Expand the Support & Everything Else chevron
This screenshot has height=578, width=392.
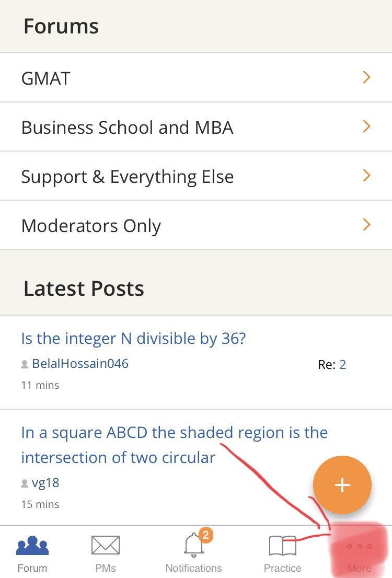click(x=366, y=176)
